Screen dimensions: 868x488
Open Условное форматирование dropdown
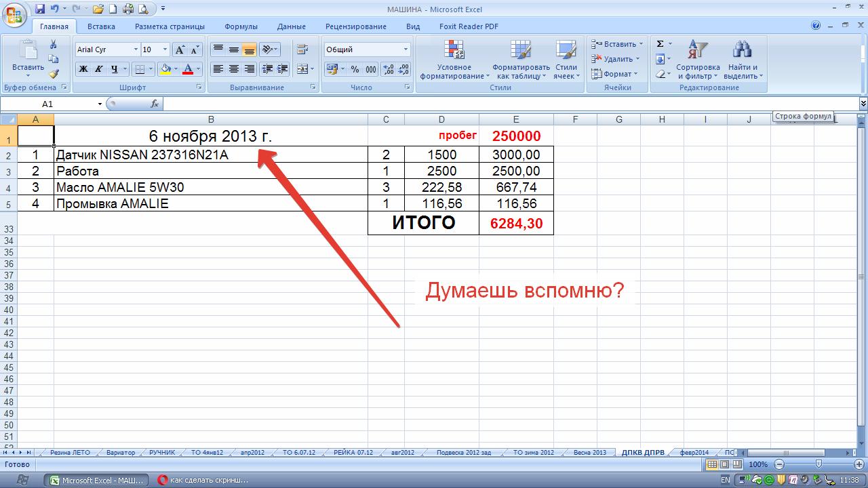[x=454, y=60]
